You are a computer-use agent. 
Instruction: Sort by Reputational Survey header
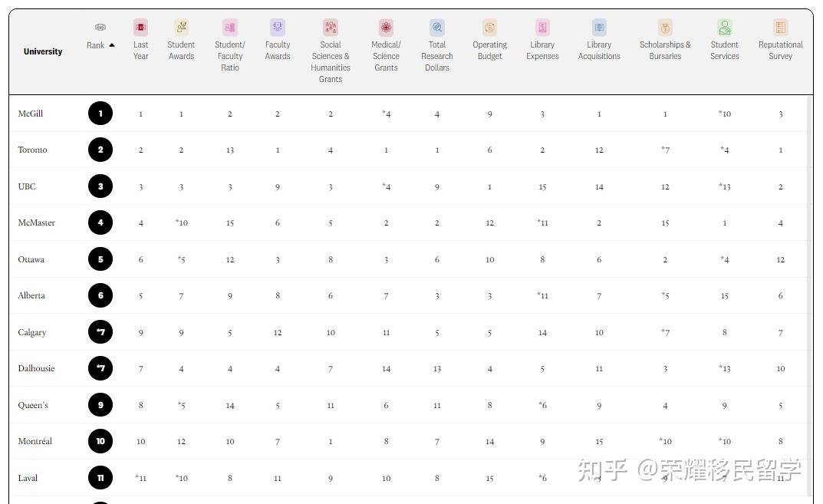(x=781, y=51)
